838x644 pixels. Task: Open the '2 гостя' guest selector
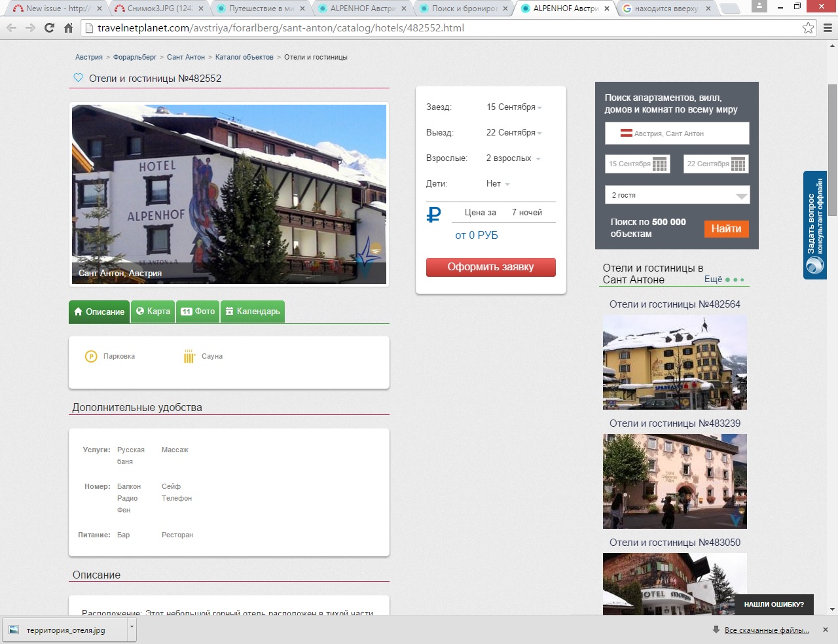[x=677, y=195]
